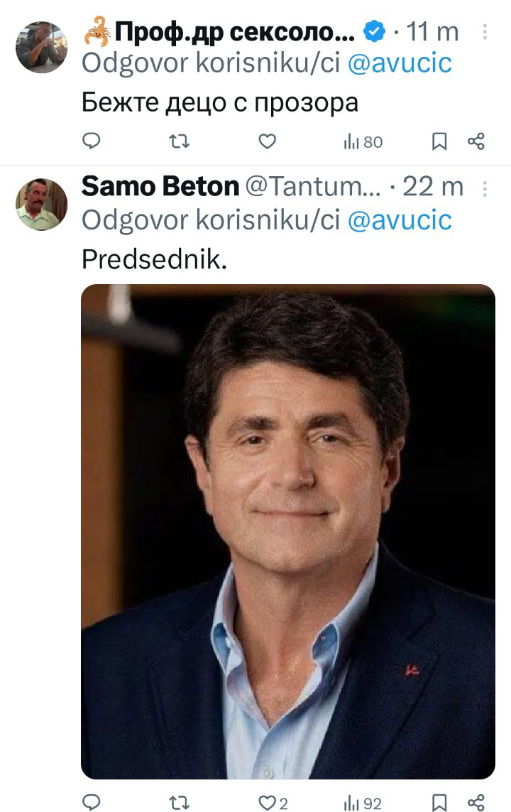Bookmark the first reply tweet

click(439, 141)
